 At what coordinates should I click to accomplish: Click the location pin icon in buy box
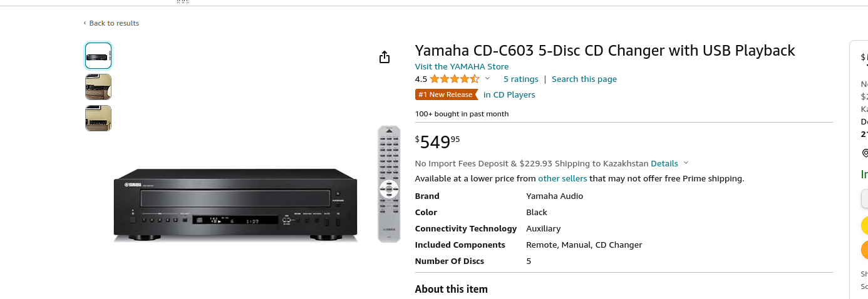(x=865, y=153)
